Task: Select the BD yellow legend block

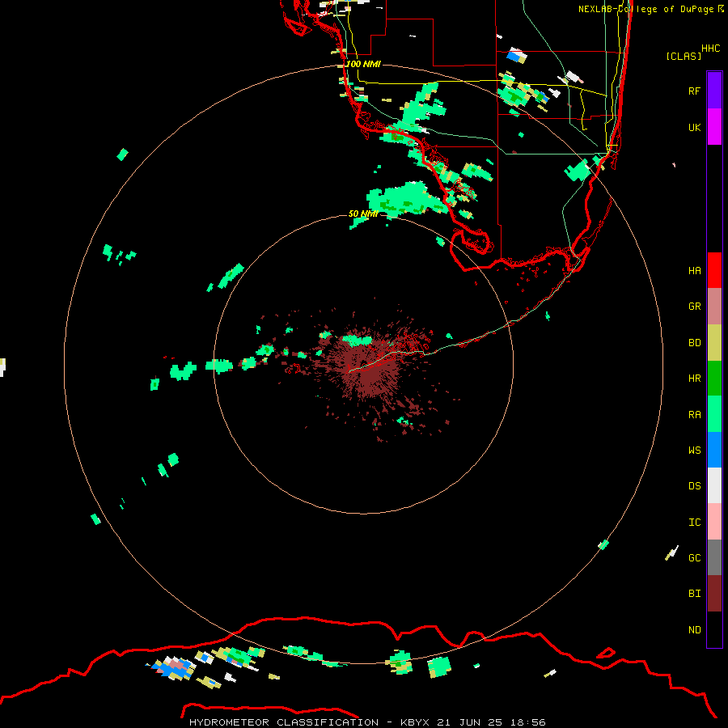Action: [714, 342]
